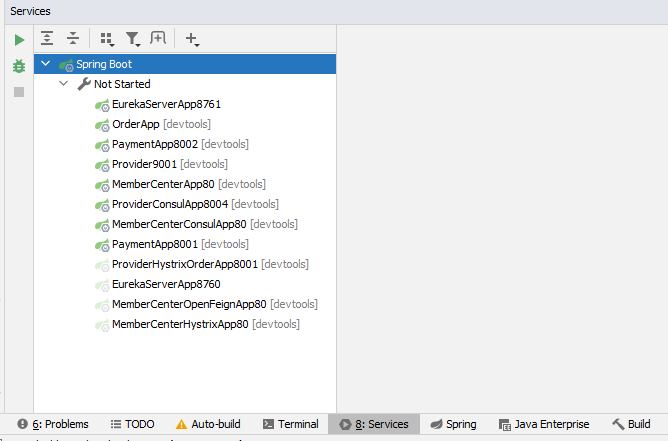Open the Terminal tool window tab

(291, 424)
